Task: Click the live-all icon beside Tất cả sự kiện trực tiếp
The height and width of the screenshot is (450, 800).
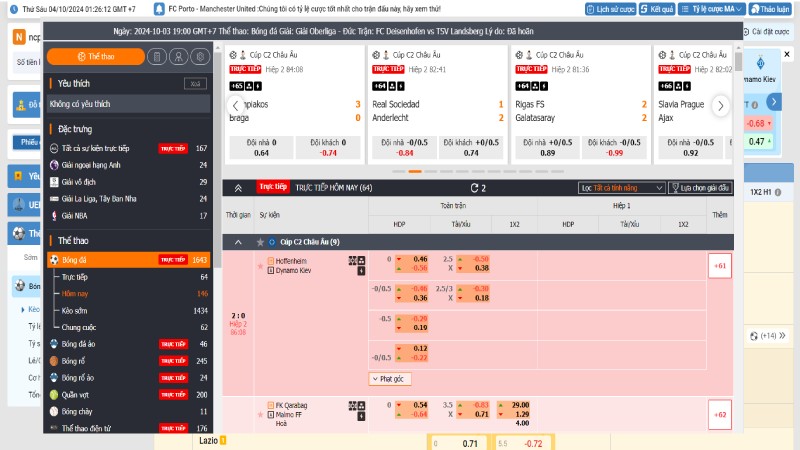Action: (54, 148)
